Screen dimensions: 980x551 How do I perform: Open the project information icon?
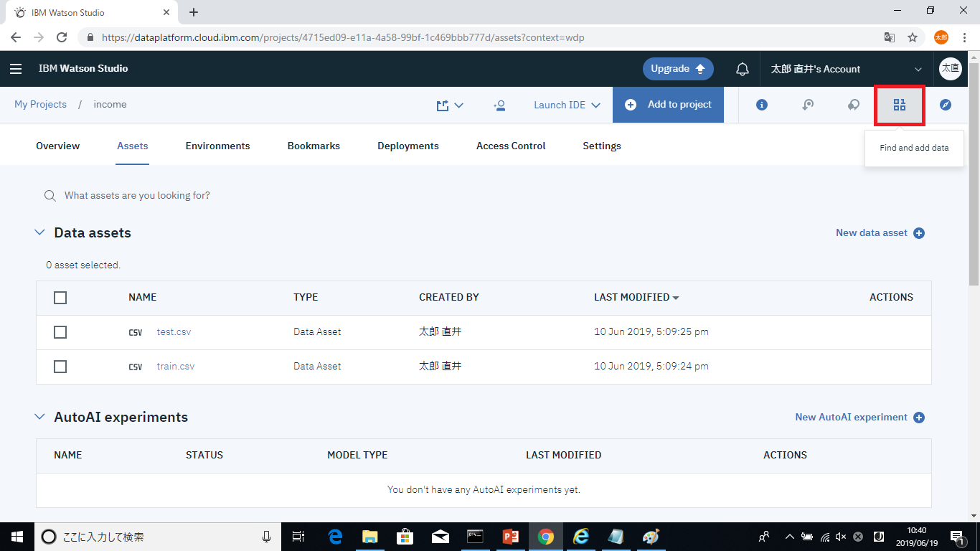[762, 105]
